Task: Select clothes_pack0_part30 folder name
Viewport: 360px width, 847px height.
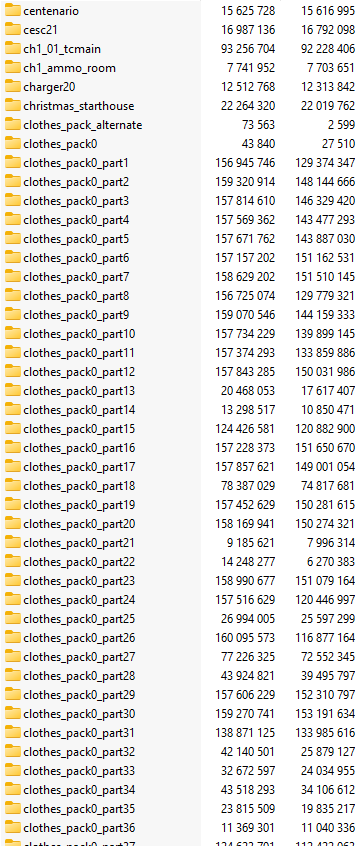Action: click(x=79, y=713)
